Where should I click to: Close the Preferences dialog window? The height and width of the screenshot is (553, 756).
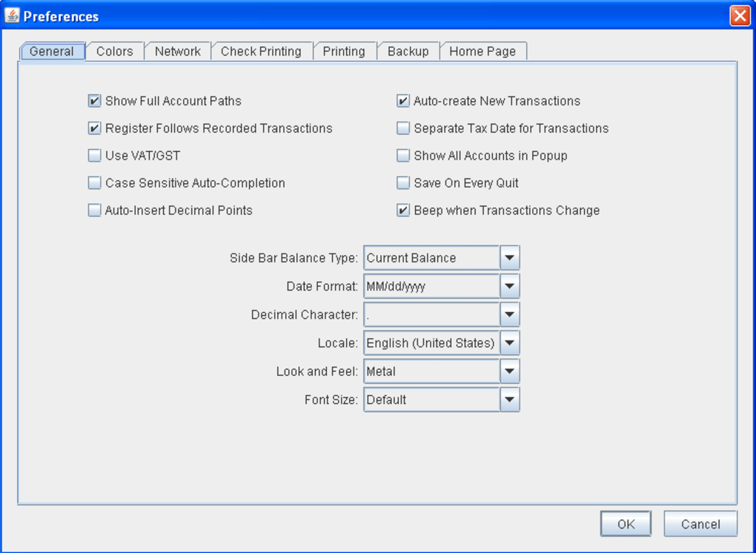click(x=739, y=16)
